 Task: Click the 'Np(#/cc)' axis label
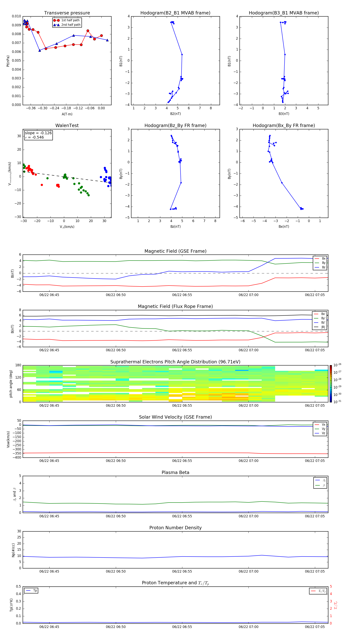(13, 550)
